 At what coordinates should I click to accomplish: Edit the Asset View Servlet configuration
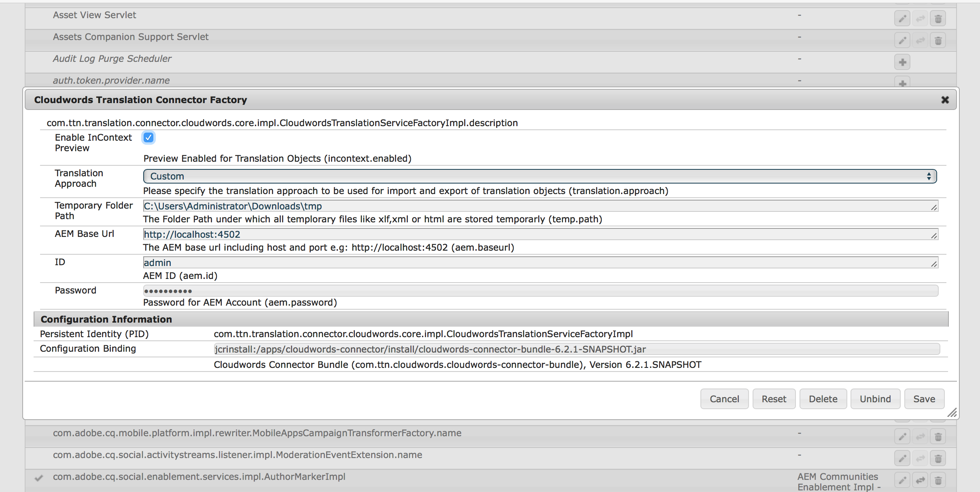pos(902,19)
